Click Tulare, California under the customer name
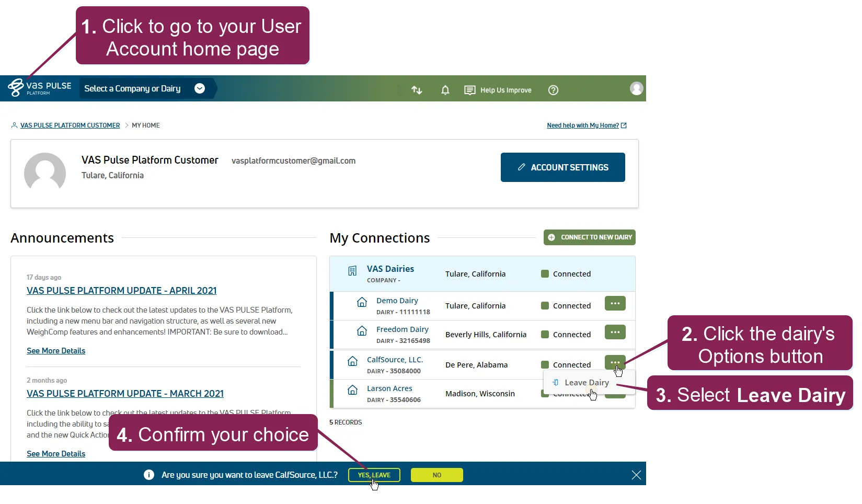The height and width of the screenshot is (504, 862). click(112, 176)
